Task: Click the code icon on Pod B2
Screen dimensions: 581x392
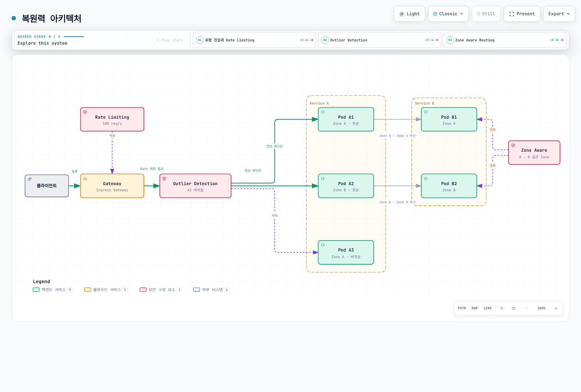Action: [426, 179]
